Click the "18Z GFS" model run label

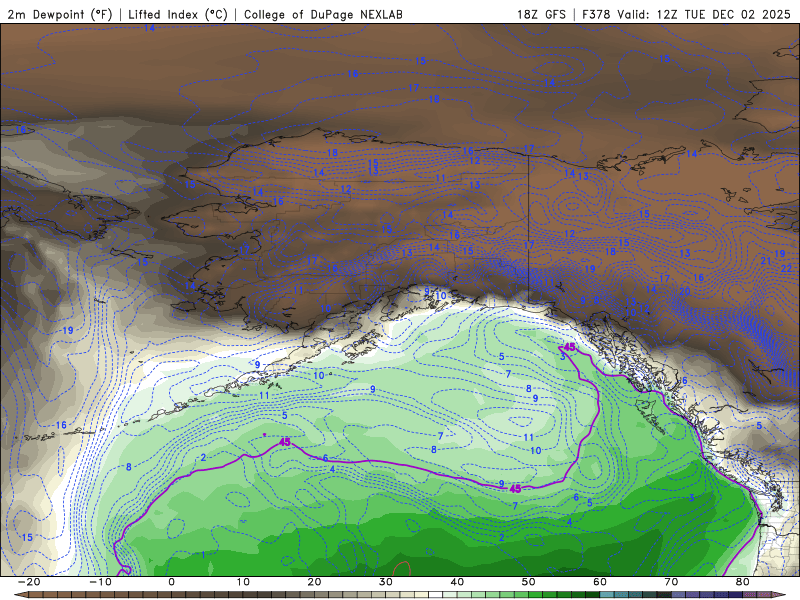pyautogui.click(x=541, y=14)
